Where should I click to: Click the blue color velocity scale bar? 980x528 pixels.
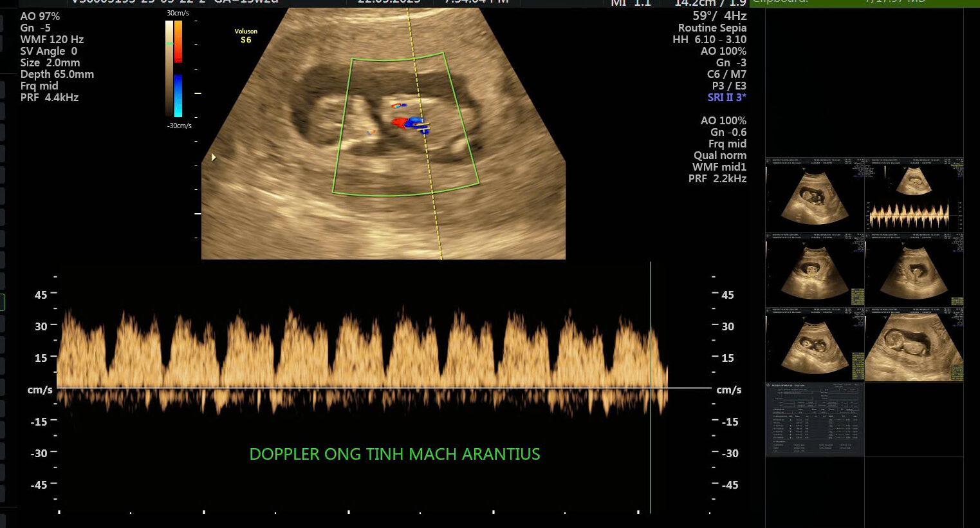coord(178,95)
